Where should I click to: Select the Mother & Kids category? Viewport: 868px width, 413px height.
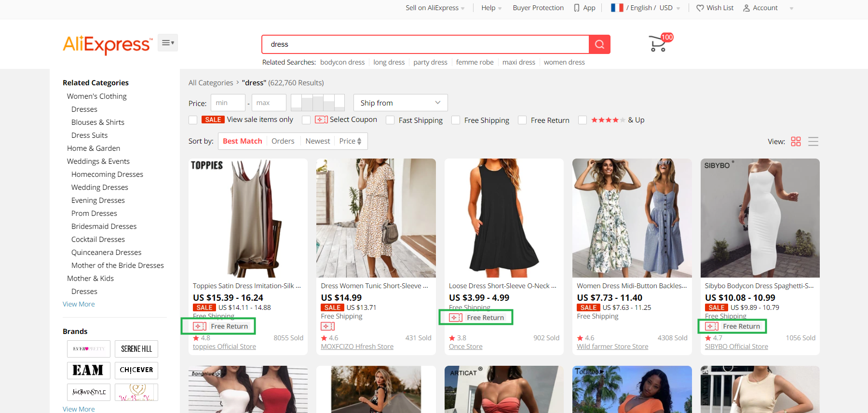pos(90,279)
